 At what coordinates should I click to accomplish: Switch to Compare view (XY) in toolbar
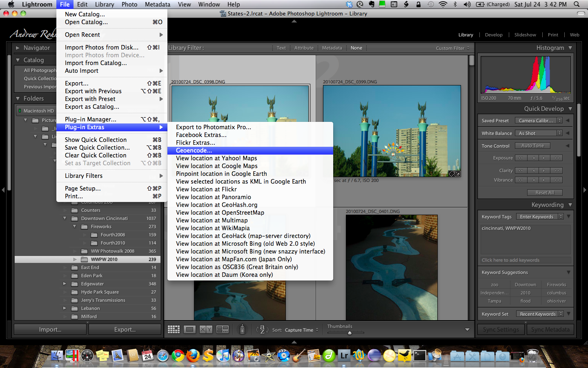(206, 330)
